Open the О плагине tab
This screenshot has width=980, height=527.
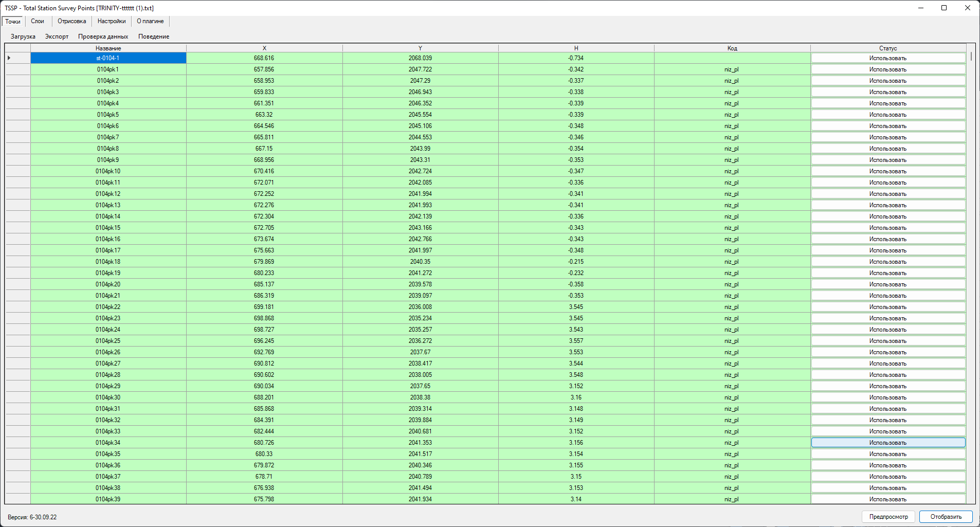pos(150,21)
